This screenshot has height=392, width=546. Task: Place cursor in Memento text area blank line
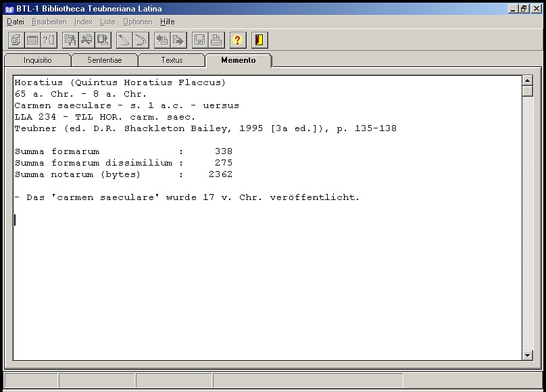pos(268,220)
